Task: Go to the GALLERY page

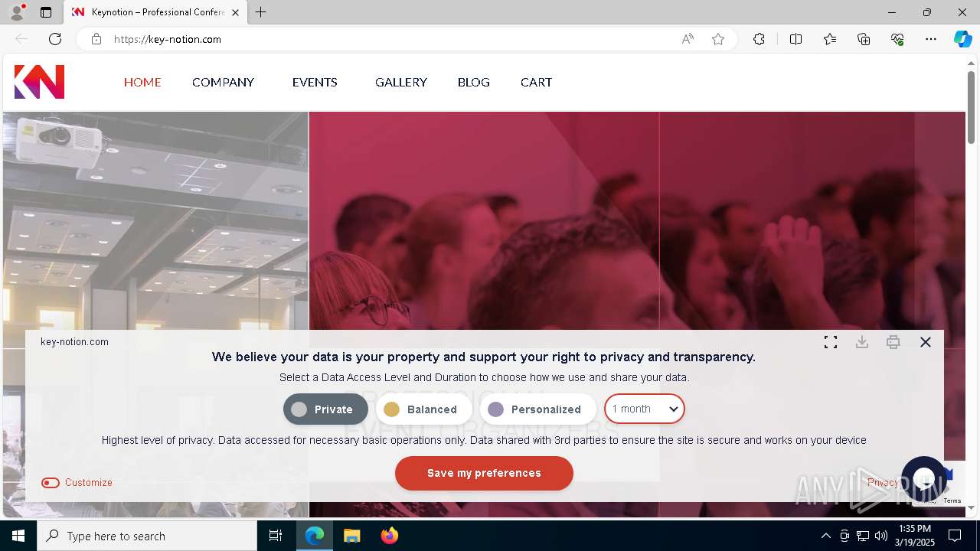Action: click(401, 82)
